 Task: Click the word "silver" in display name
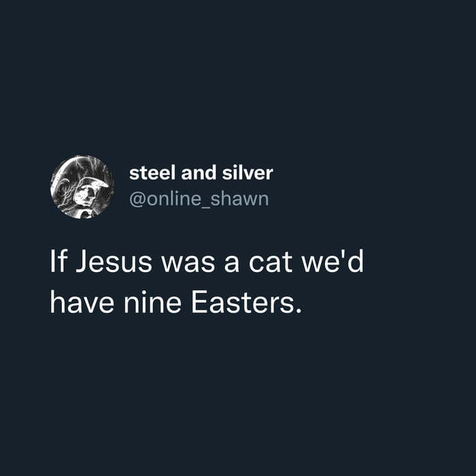pyautogui.click(x=248, y=173)
